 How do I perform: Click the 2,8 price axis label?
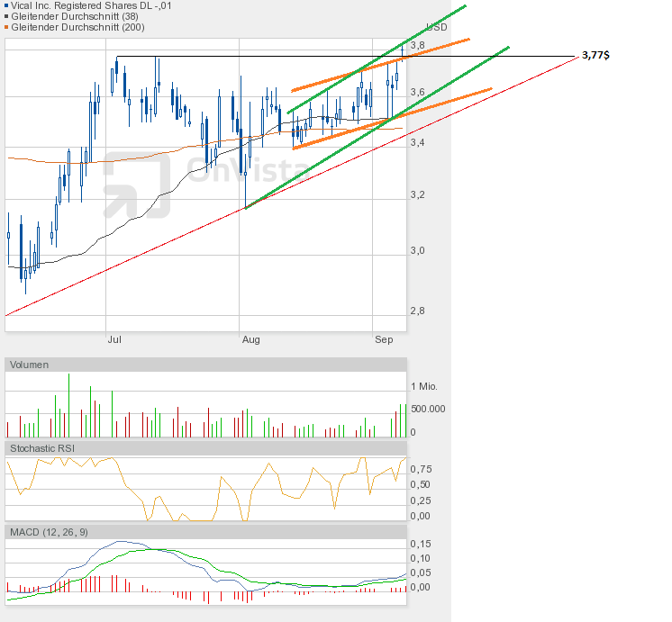click(418, 311)
